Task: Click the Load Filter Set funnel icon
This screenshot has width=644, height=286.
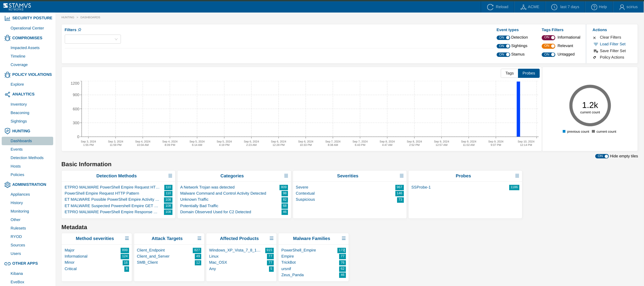Action: [596, 44]
